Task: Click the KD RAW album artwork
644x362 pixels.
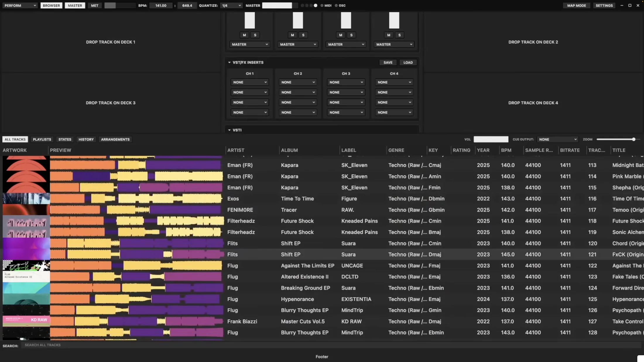Action: click(26, 321)
